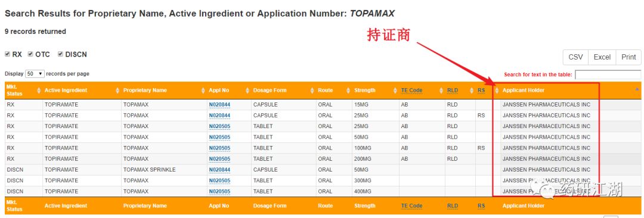Screen dimensions: 644x218
Task: Click '9 records returned' text
Action: pyautogui.click(x=35, y=32)
